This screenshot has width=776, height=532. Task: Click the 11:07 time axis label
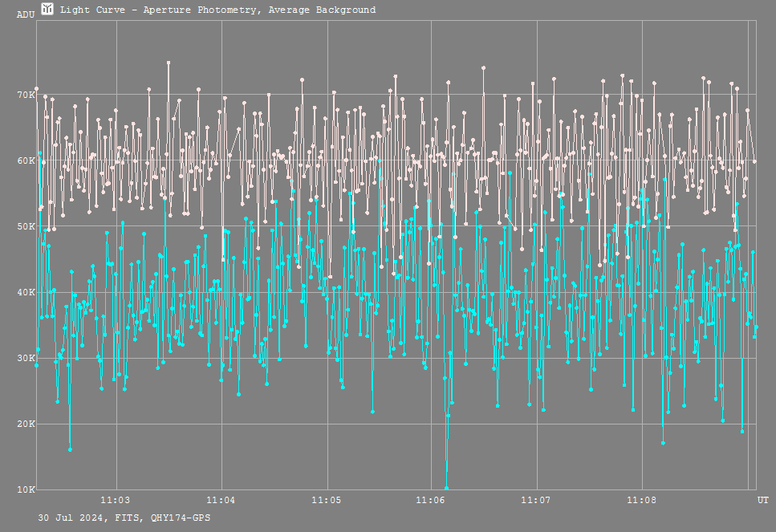pyautogui.click(x=536, y=500)
